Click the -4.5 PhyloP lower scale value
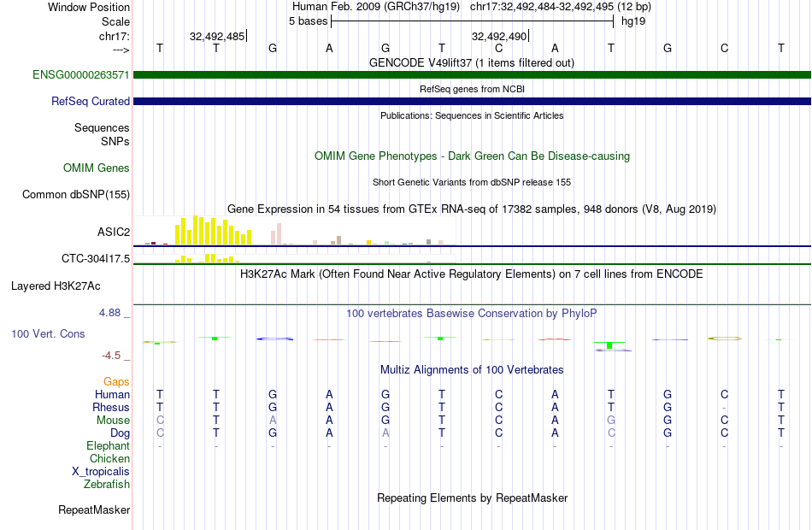 (111, 356)
